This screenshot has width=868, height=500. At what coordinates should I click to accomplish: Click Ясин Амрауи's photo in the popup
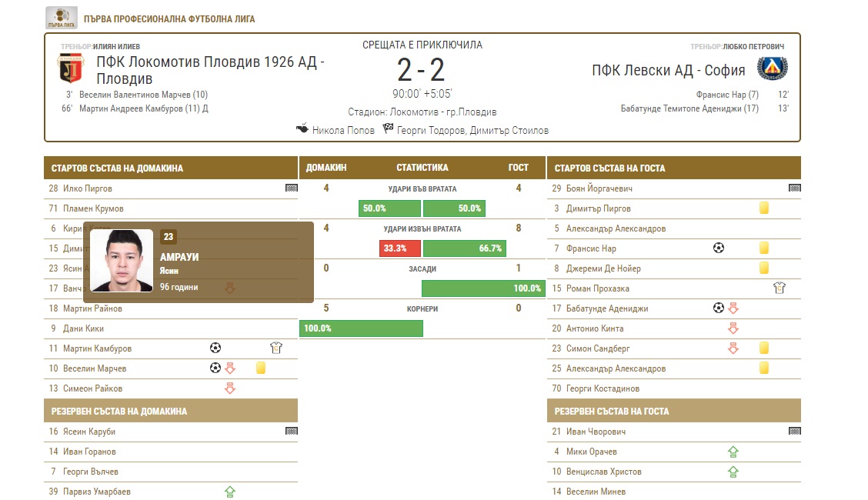(x=122, y=261)
